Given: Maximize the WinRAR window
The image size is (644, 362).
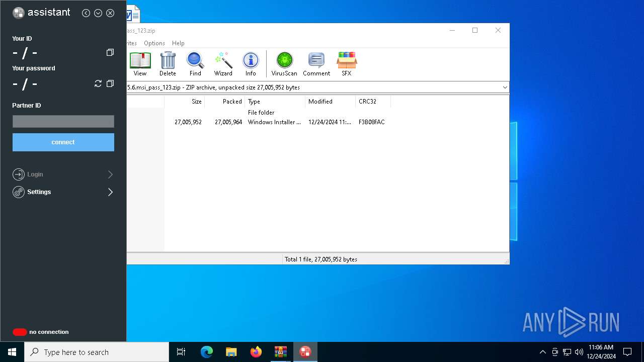Looking at the screenshot, I should pos(475,30).
